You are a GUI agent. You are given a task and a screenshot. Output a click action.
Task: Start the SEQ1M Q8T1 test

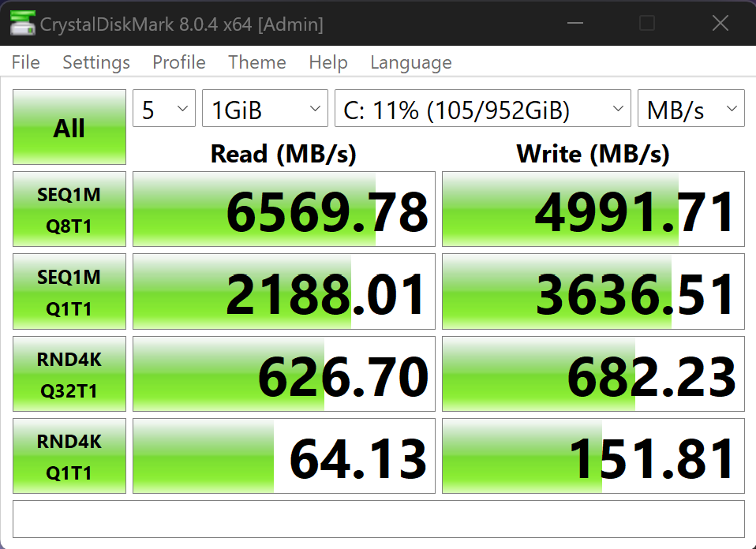pos(69,209)
